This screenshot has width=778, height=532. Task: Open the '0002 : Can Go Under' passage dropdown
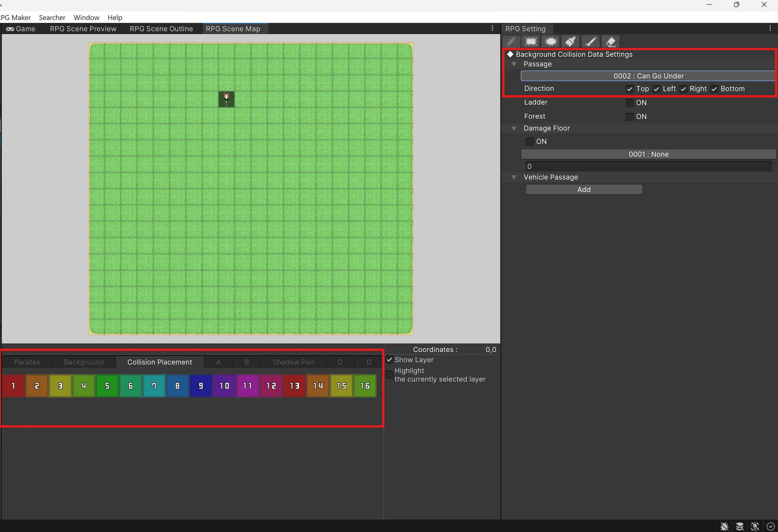(648, 76)
